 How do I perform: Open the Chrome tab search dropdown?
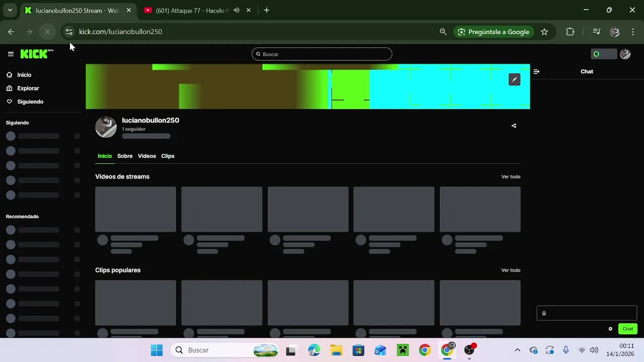(x=10, y=10)
